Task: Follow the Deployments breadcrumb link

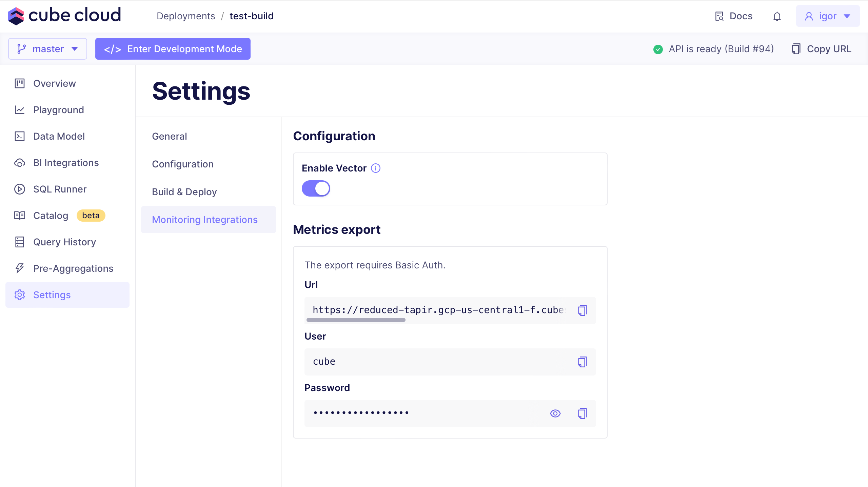Action: coord(185,16)
